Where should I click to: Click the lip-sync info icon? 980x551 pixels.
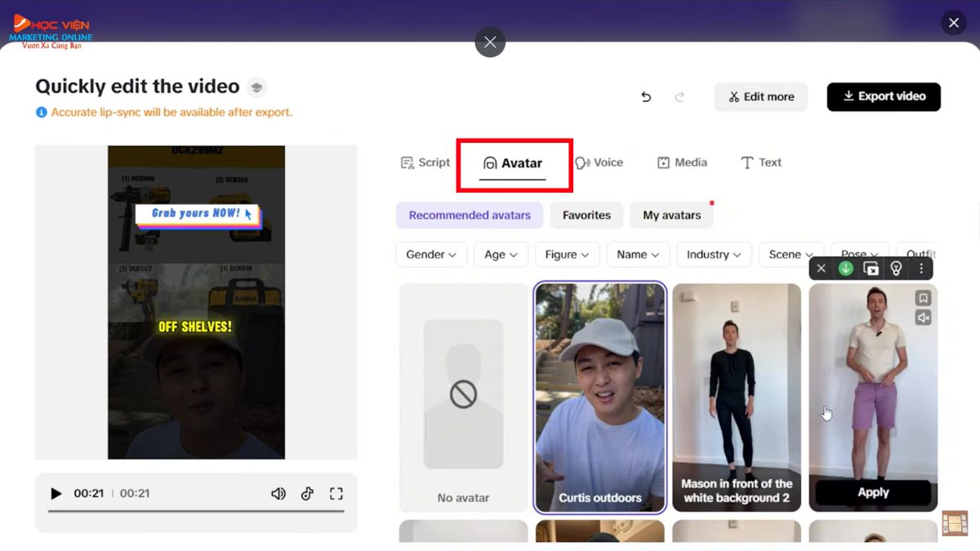click(41, 112)
